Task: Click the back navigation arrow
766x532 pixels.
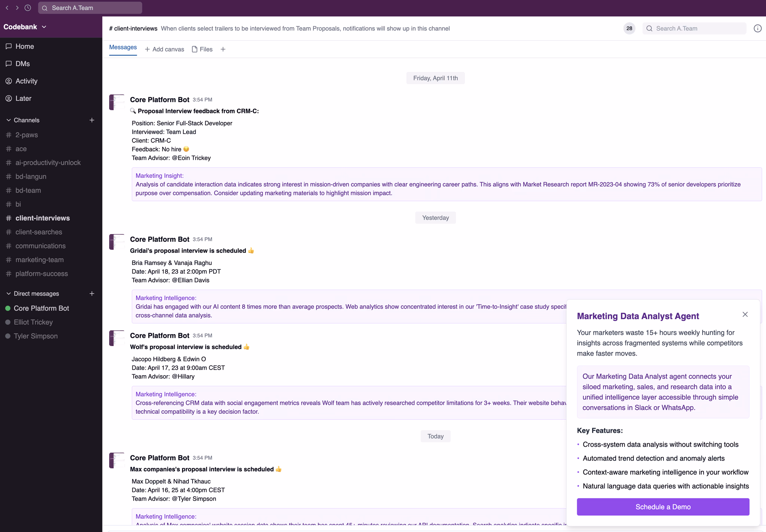Action: click(x=7, y=7)
